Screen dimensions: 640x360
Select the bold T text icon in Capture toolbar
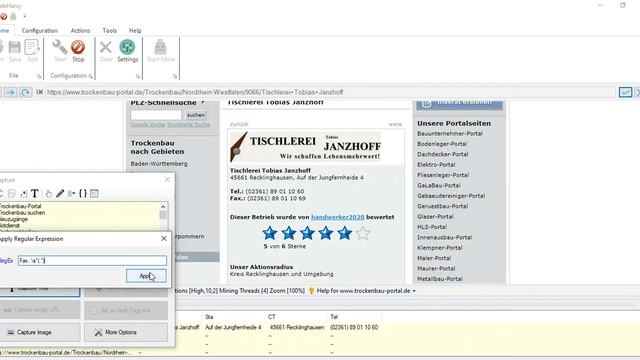(35, 193)
